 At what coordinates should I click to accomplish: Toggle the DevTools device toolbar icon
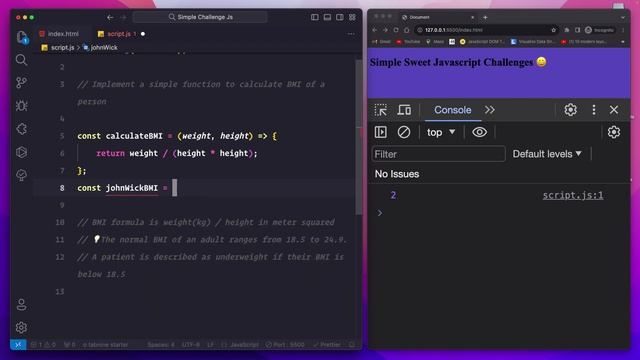[404, 110]
